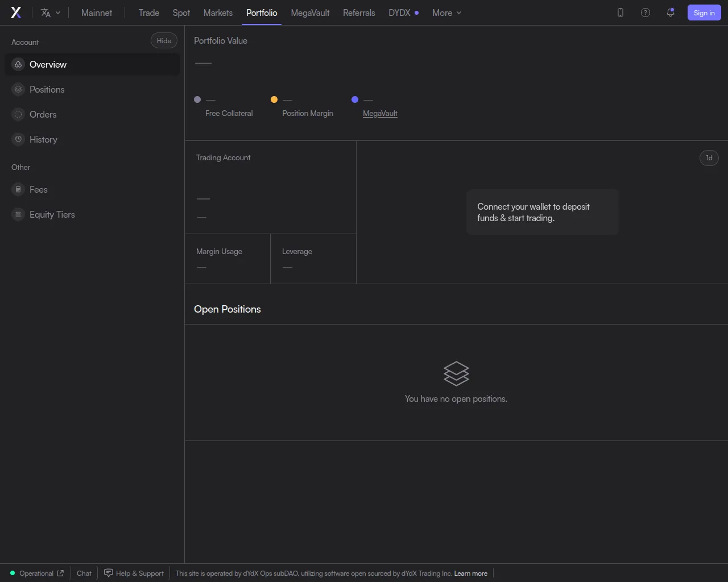
Task: Select the Portfolio tab
Action: [262, 13]
